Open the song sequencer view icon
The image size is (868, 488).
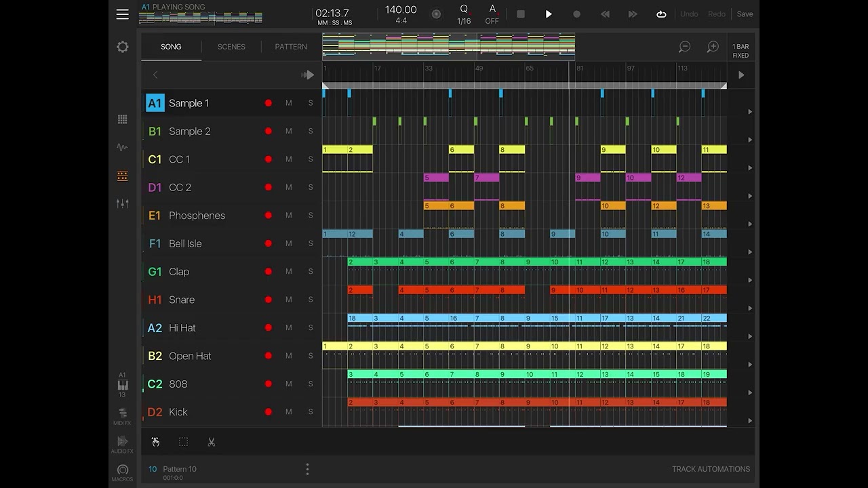tap(122, 176)
